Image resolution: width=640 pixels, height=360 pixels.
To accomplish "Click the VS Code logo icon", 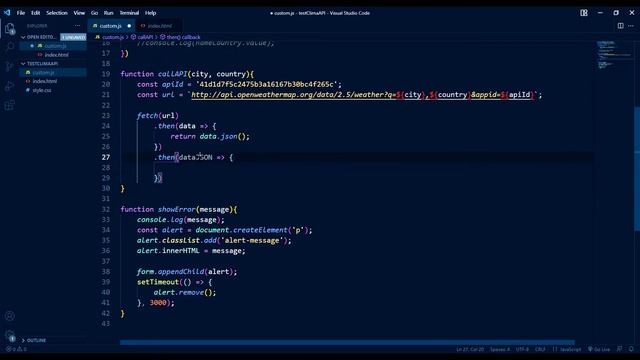I will pyautogui.click(x=7, y=13).
